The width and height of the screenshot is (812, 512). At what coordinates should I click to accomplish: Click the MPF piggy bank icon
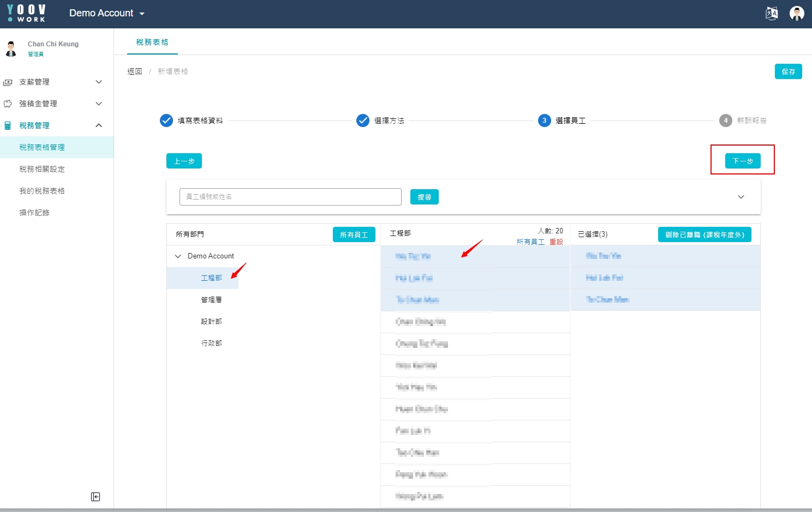(x=8, y=104)
